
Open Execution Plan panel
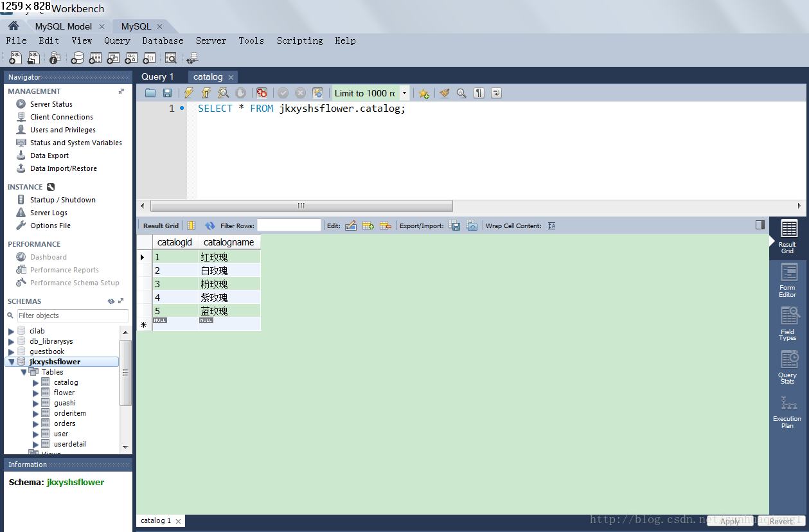tap(788, 411)
